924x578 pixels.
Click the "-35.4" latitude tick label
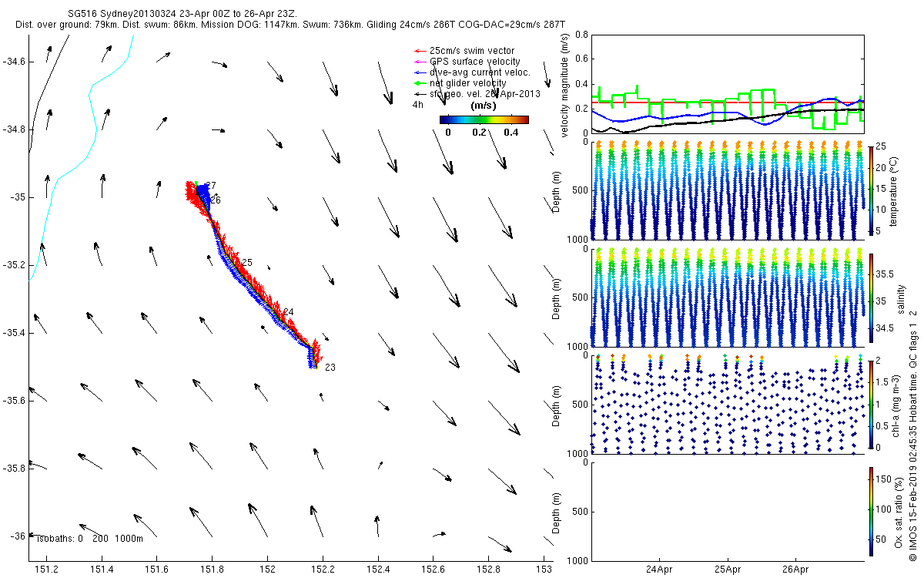tap(14, 333)
